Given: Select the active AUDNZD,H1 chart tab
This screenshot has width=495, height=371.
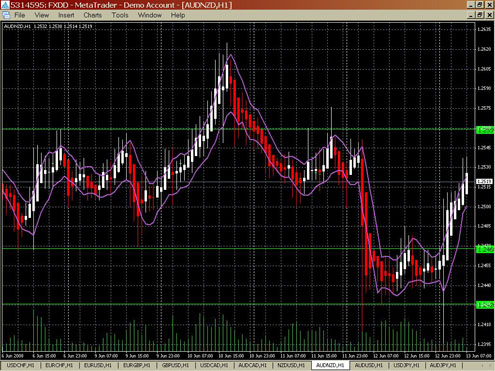Looking at the screenshot, I should (x=330, y=365).
